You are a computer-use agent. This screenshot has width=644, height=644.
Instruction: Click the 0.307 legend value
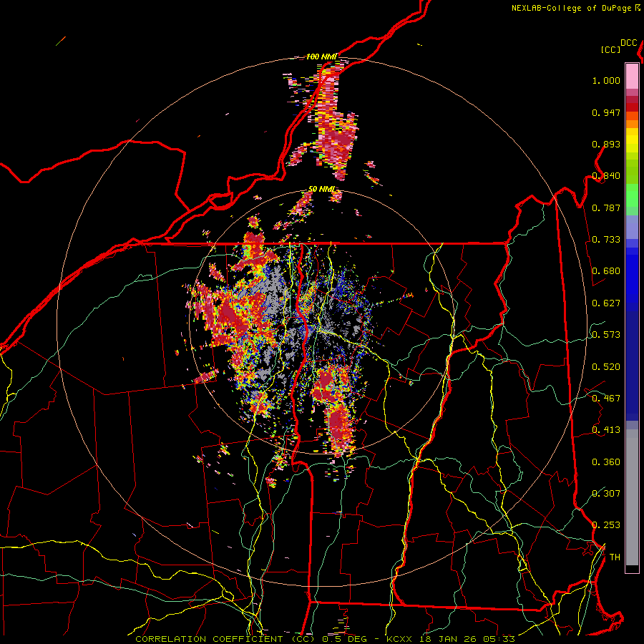pos(606,493)
